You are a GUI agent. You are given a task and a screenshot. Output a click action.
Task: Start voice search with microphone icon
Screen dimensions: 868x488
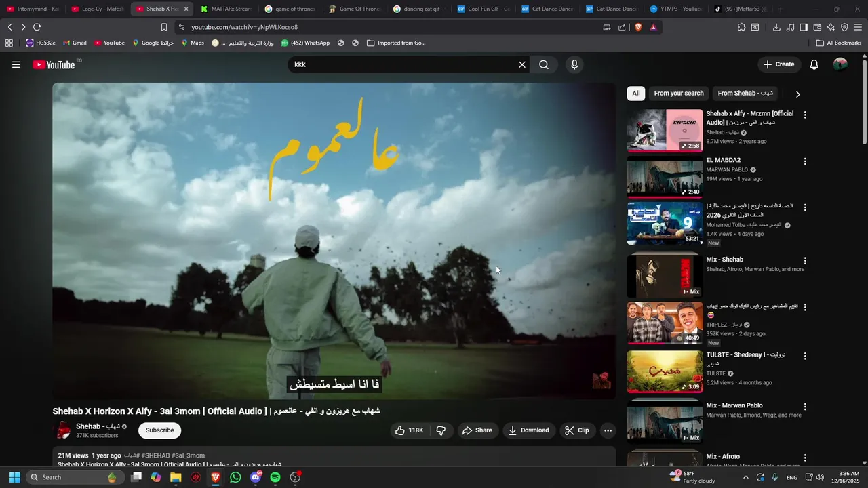click(574, 64)
